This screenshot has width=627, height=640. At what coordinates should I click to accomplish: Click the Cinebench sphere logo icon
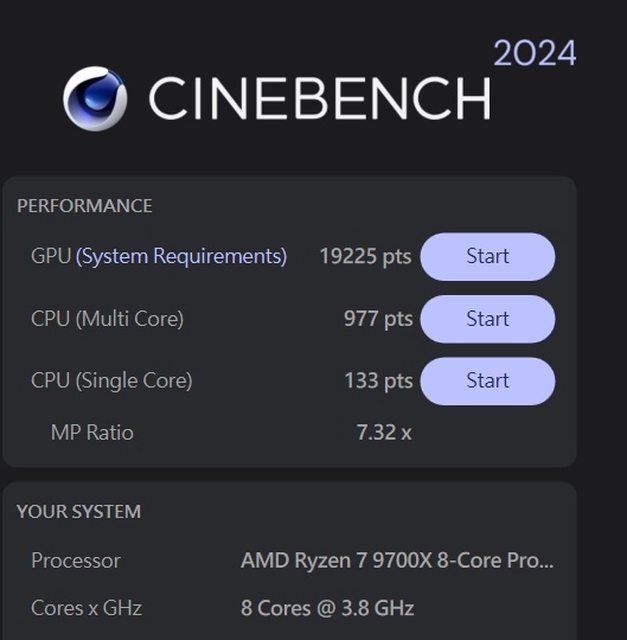(x=95, y=98)
